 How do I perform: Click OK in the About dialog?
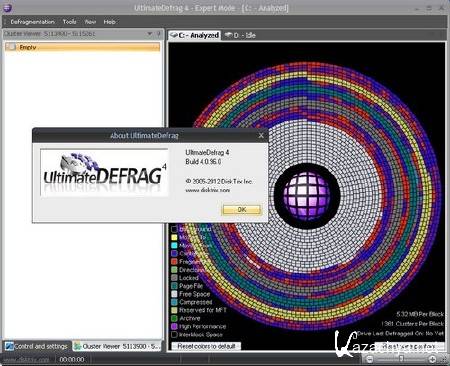[x=242, y=210]
